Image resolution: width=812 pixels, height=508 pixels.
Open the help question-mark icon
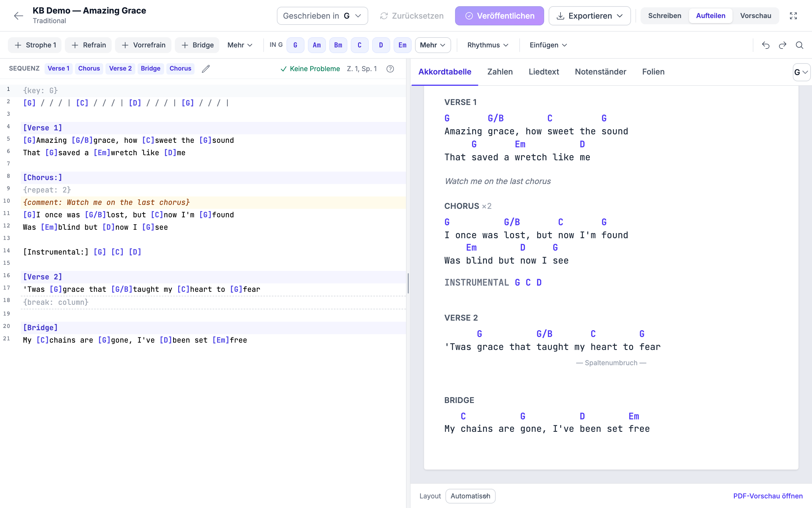[x=390, y=69]
